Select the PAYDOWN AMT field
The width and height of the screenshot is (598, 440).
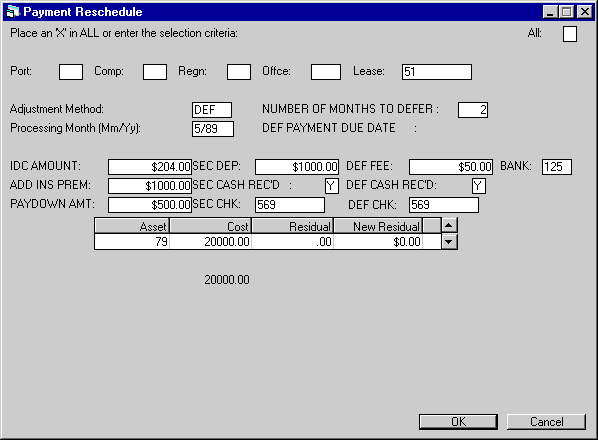(x=150, y=205)
